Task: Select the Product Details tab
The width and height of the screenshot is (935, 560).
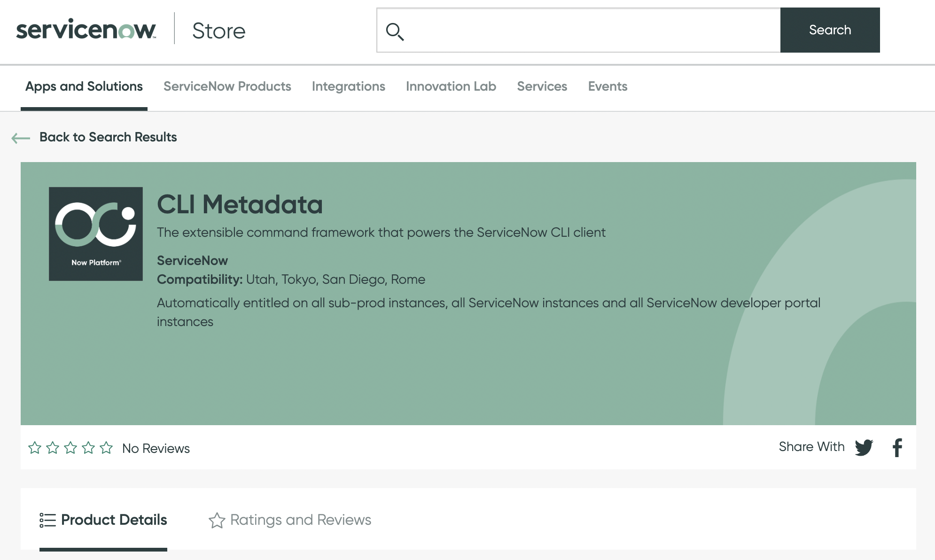Action: coord(103,520)
